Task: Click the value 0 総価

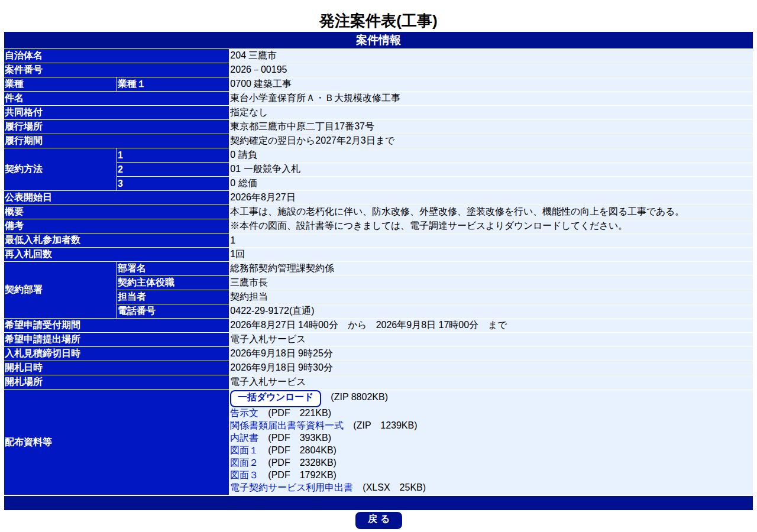Action: (244, 183)
